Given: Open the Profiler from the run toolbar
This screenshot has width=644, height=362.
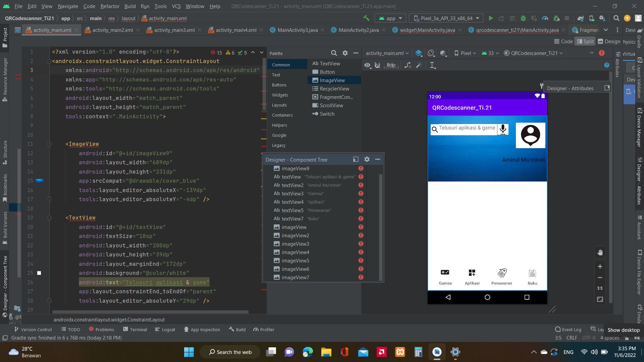Looking at the screenshot, I should click(545, 18).
